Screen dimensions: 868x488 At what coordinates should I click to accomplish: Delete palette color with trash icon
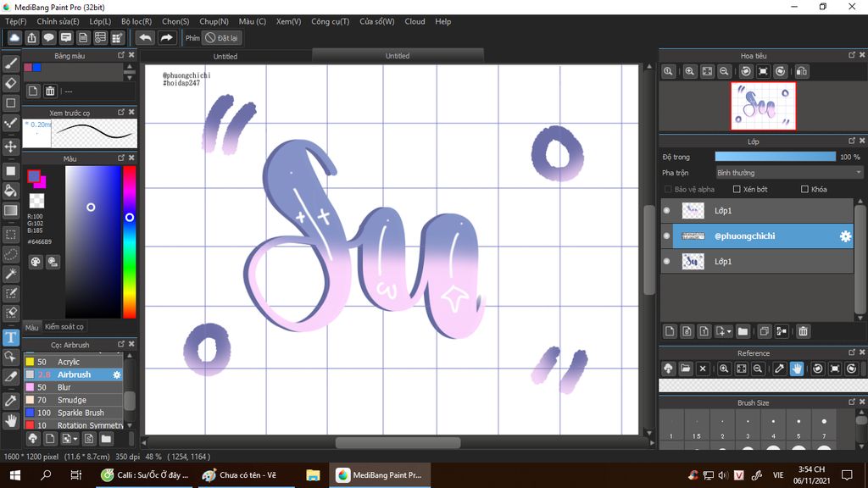click(50, 91)
